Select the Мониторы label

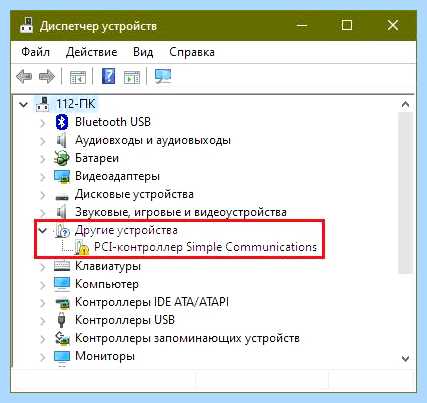pos(105,356)
